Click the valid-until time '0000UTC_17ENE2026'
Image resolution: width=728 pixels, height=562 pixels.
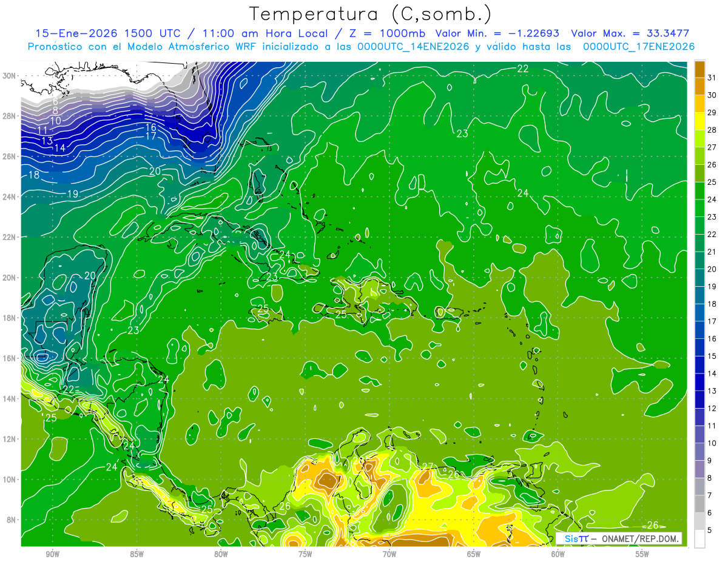(x=638, y=47)
